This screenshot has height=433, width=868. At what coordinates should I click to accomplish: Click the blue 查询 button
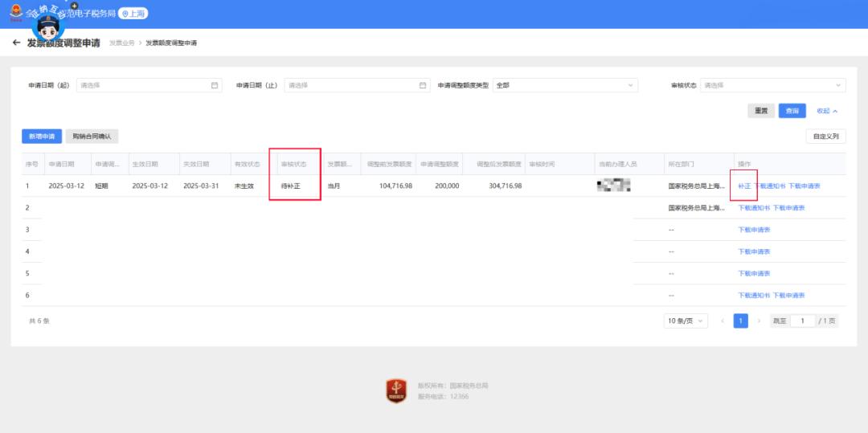tap(792, 111)
